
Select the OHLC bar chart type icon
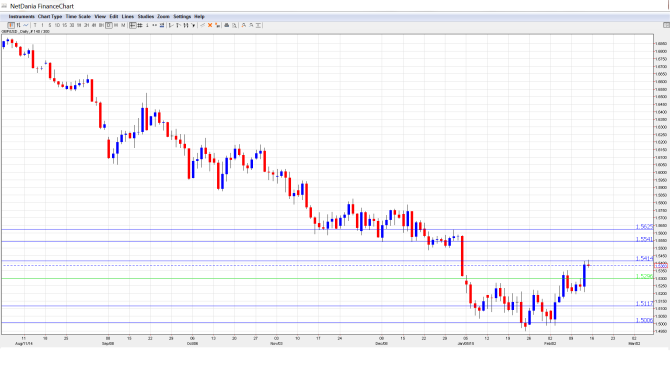18,25
